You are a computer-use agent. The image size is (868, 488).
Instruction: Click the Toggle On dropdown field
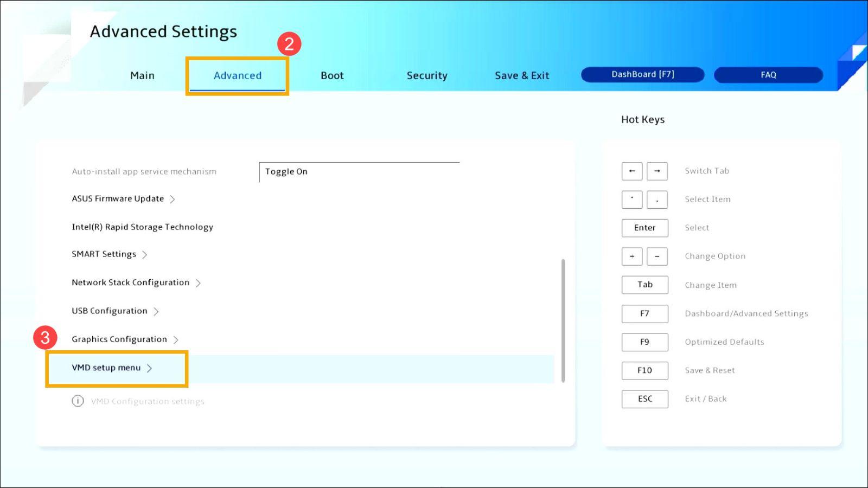click(x=359, y=172)
